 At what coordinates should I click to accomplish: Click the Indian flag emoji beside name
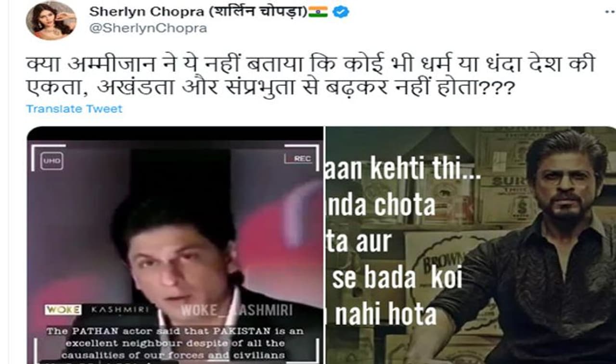[x=318, y=12]
